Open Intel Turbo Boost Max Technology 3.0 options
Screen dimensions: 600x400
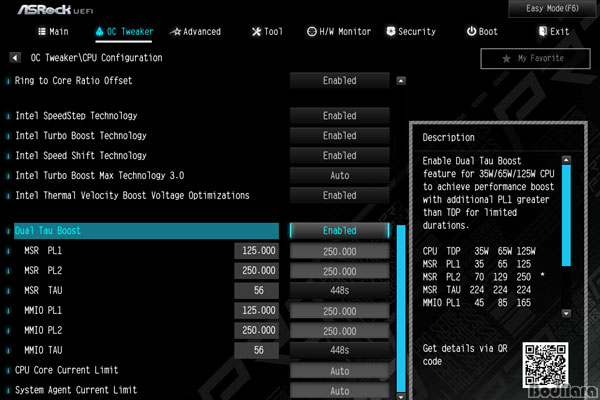pyautogui.click(x=339, y=176)
